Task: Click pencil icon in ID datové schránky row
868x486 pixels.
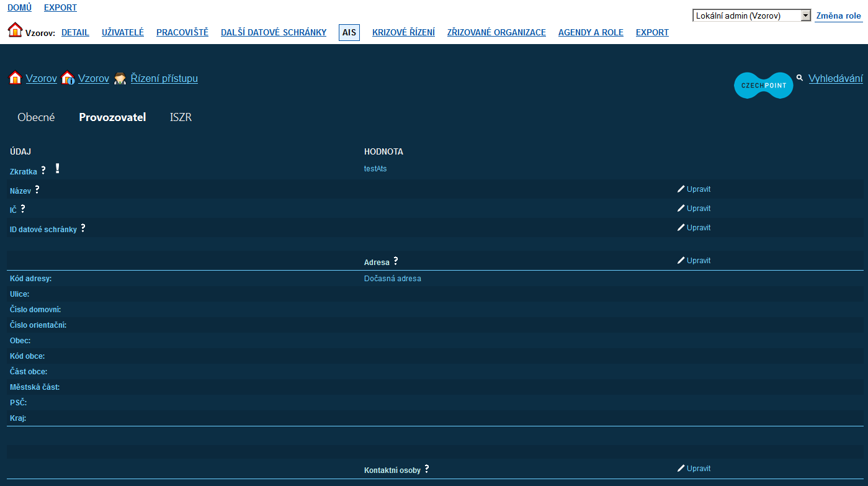Action: point(681,227)
